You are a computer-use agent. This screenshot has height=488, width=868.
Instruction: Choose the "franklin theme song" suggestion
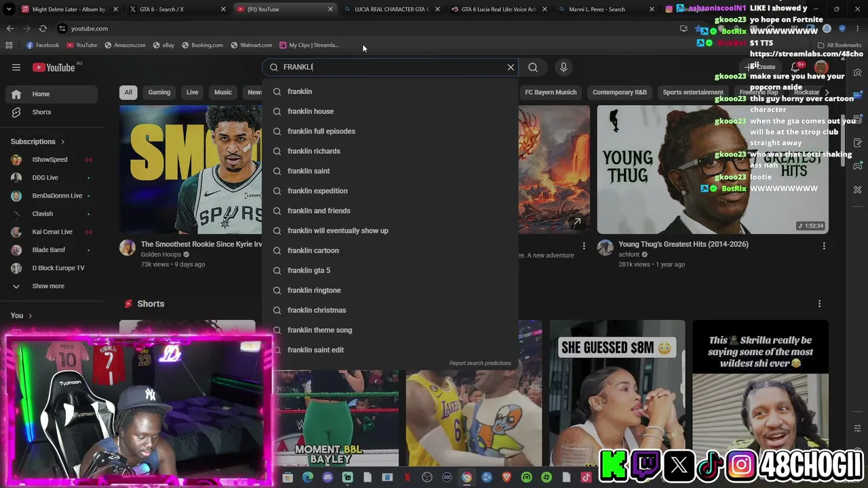coord(390,330)
